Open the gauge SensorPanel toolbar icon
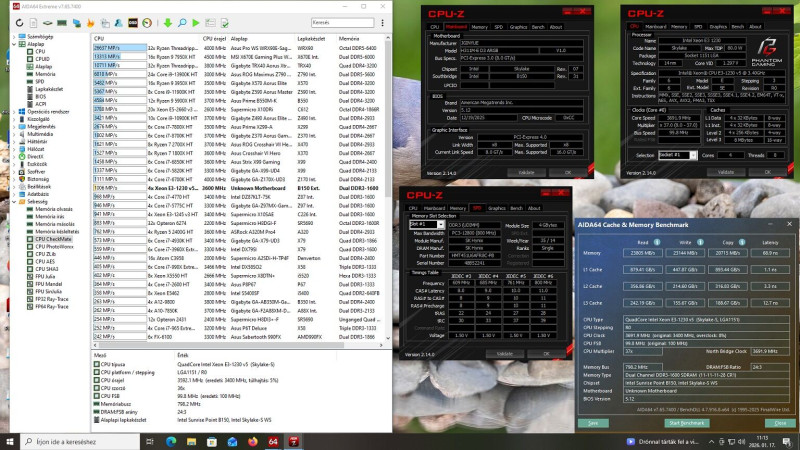This screenshot has height=450, width=800. coord(147,23)
